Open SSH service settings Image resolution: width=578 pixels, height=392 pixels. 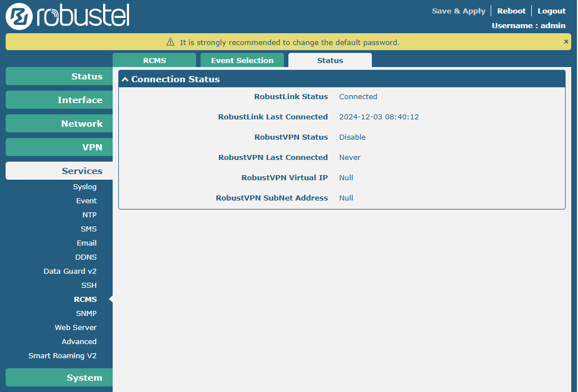click(89, 285)
